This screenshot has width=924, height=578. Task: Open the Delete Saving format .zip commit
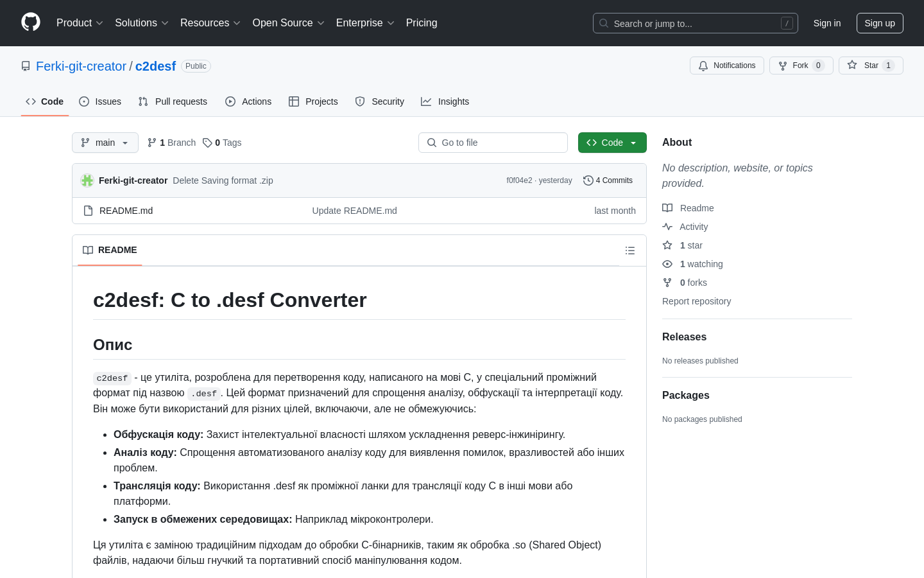tap(223, 180)
